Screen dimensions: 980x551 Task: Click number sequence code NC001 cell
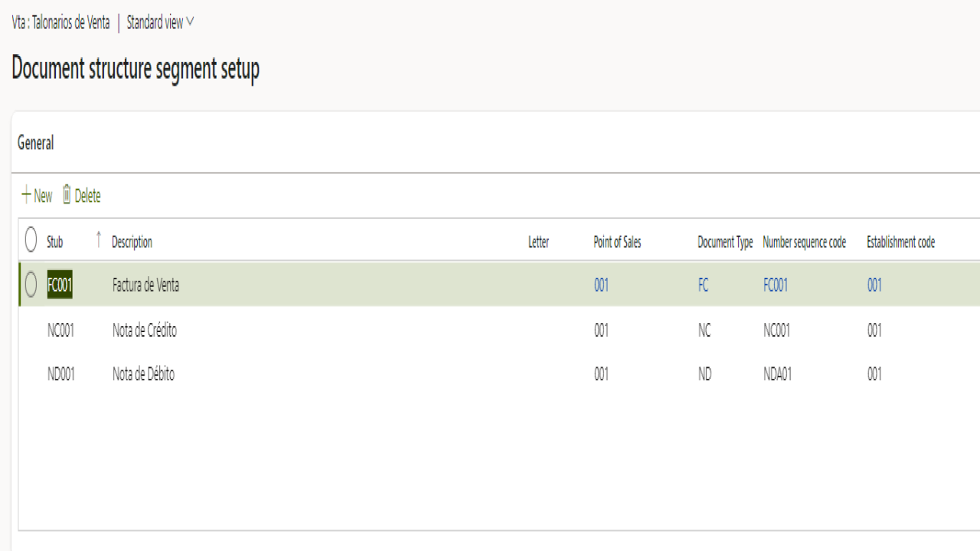[x=777, y=331]
